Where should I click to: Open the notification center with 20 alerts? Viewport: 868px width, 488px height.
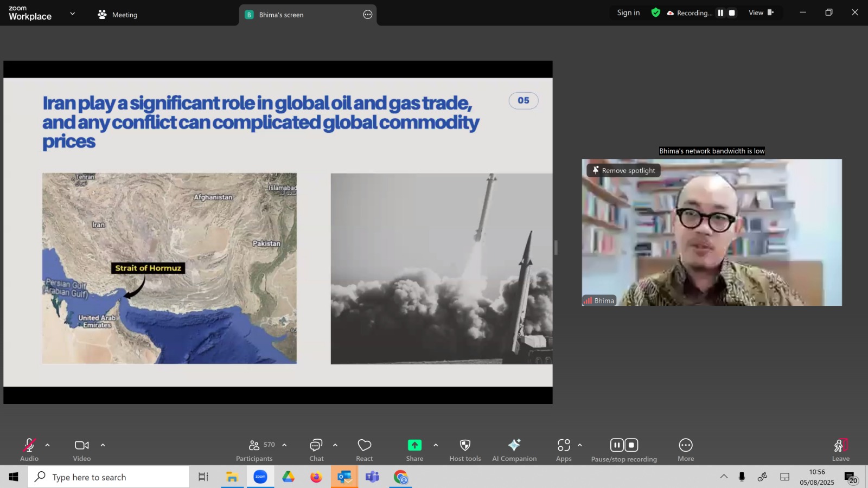pyautogui.click(x=851, y=477)
